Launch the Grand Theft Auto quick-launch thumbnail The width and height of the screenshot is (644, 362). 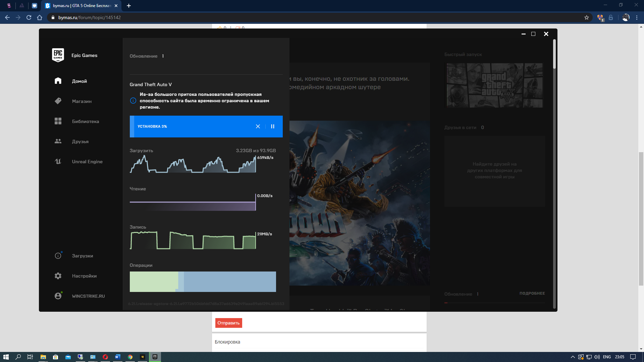point(494,85)
